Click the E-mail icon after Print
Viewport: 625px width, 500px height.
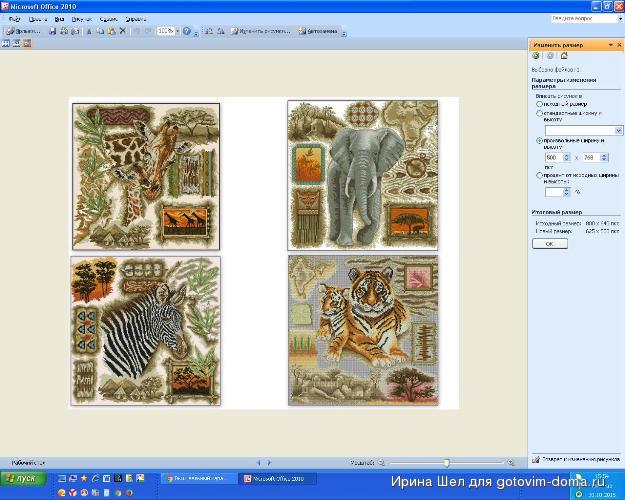(75, 31)
